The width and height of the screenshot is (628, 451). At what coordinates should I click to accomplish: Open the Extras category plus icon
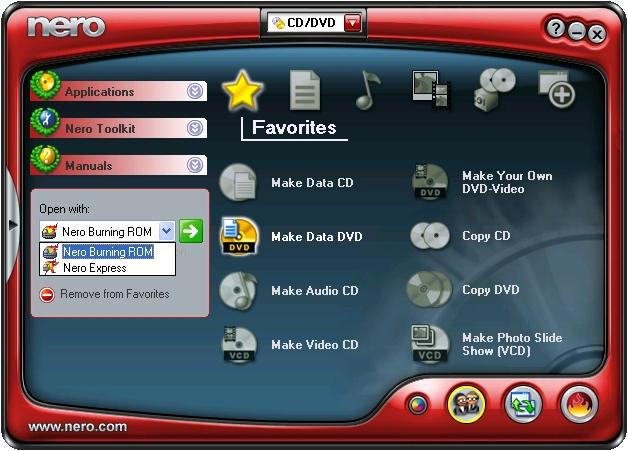pos(557,89)
